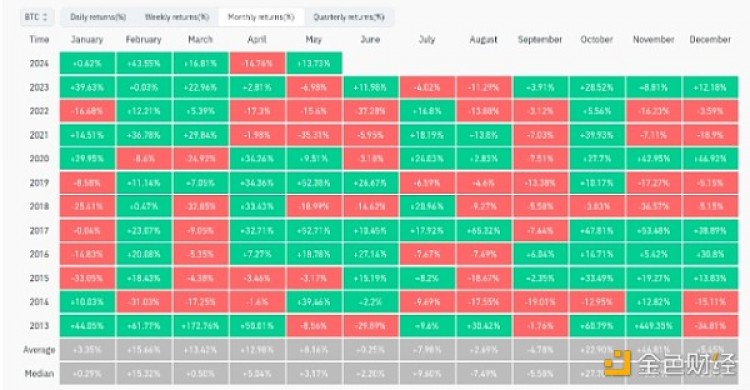Image resolution: width=750 pixels, height=390 pixels.
Task: Click the 2017 August +65.32% cell
Action: click(484, 231)
